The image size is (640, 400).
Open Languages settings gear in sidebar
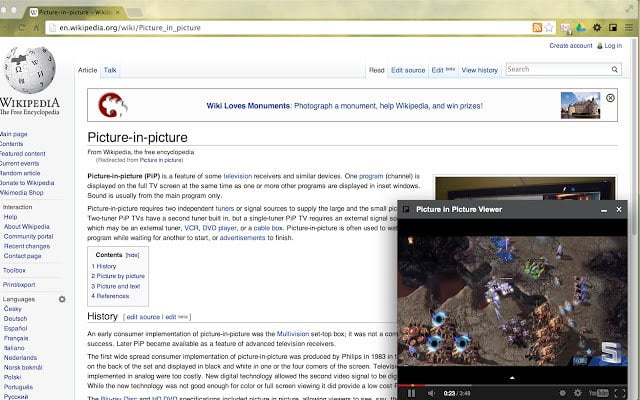coord(62,299)
